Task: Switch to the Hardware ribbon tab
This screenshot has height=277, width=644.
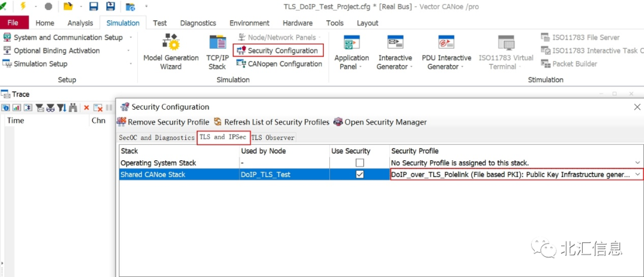Action: tap(298, 23)
